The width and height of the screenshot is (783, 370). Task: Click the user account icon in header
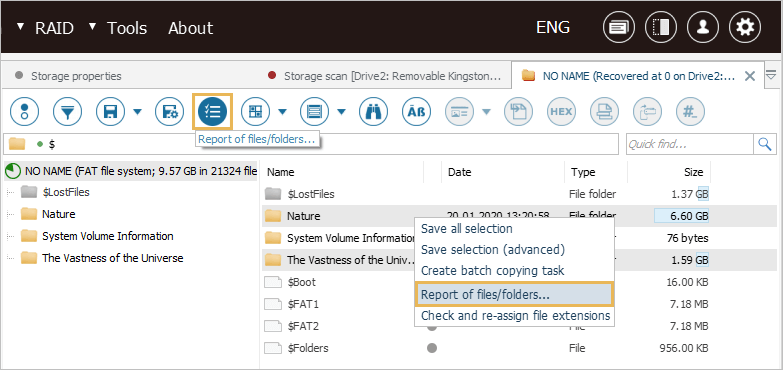pyautogui.click(x=703, y=27)
